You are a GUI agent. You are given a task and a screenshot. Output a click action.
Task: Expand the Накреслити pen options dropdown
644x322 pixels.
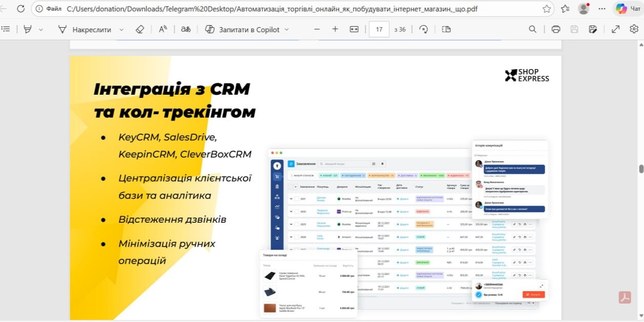(x=121, y=29)
